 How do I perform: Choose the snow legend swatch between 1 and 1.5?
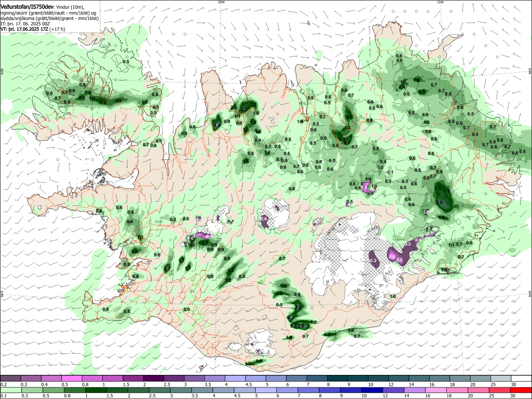(x=113, y=378)
